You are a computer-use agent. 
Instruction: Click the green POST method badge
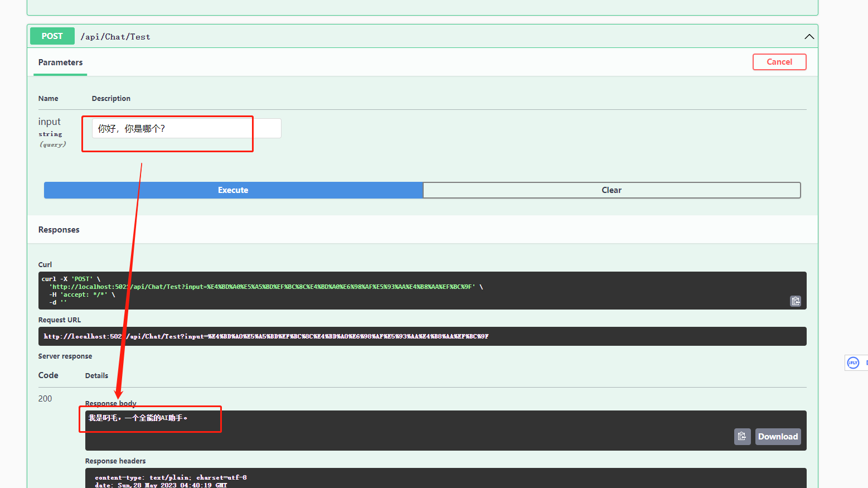[x=52, y=36]
